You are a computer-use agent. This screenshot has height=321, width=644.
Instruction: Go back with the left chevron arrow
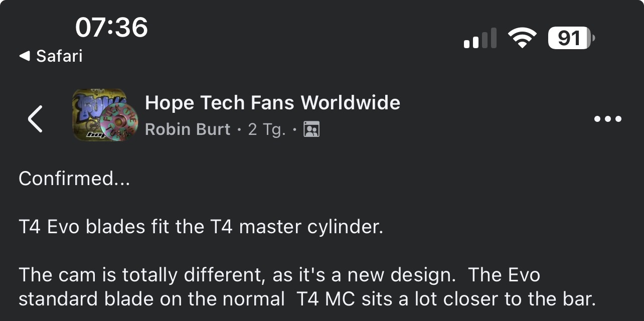pyautogui.click(x=35, y=119)
